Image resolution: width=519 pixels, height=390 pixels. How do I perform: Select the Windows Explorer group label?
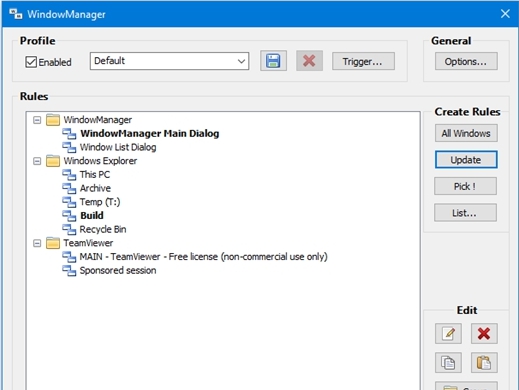click(x=100, y=161)
